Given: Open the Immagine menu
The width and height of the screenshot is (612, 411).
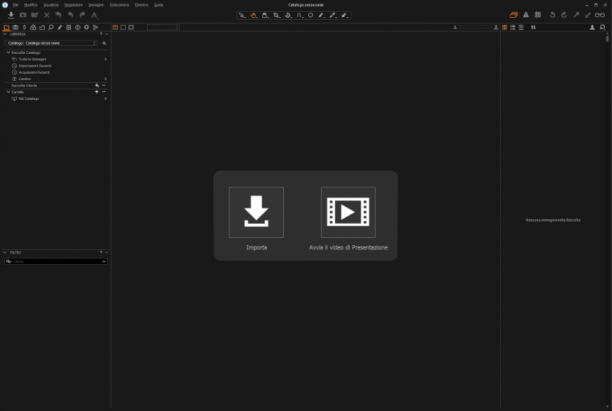Looking at the screenshot, I should (x=96, y=5).
